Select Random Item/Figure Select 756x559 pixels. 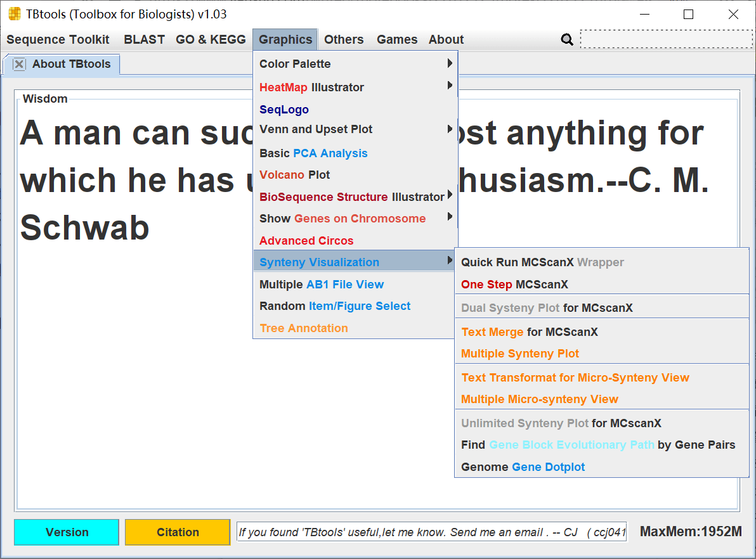[355, 306]
